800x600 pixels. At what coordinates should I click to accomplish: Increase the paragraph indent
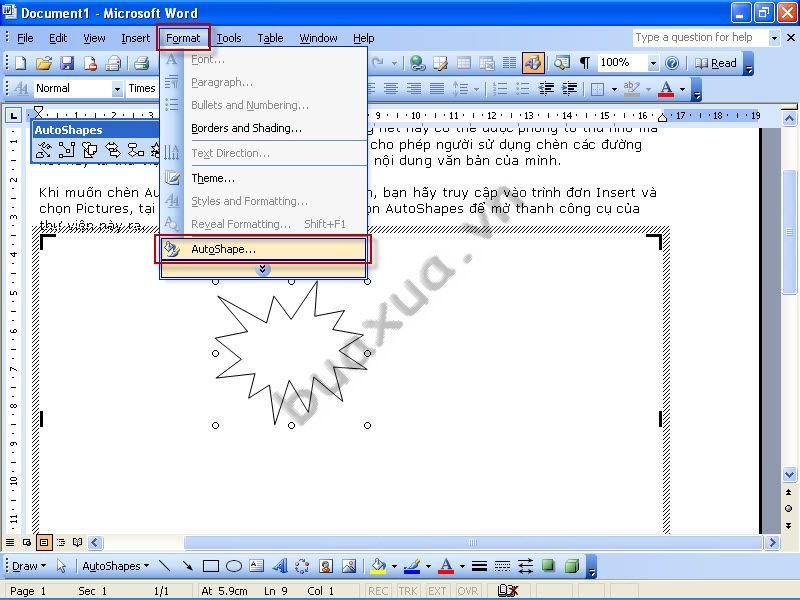pos(569,89)
